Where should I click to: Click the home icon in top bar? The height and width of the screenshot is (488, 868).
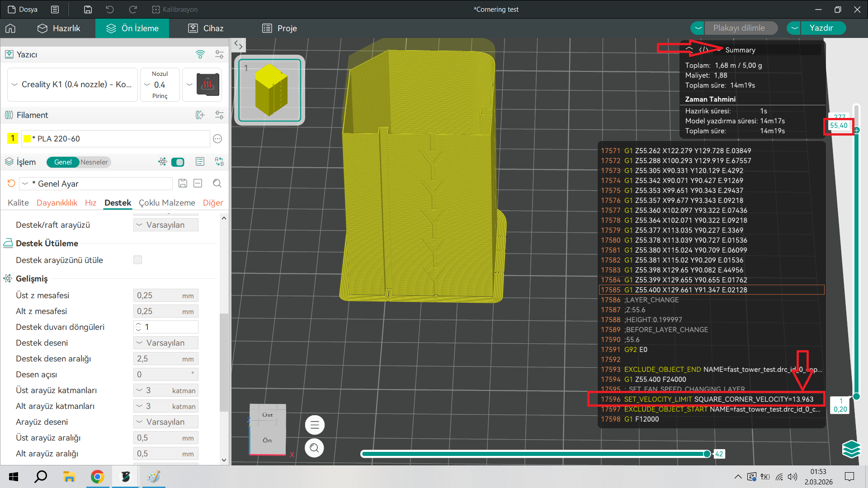(x=10, y=28)
